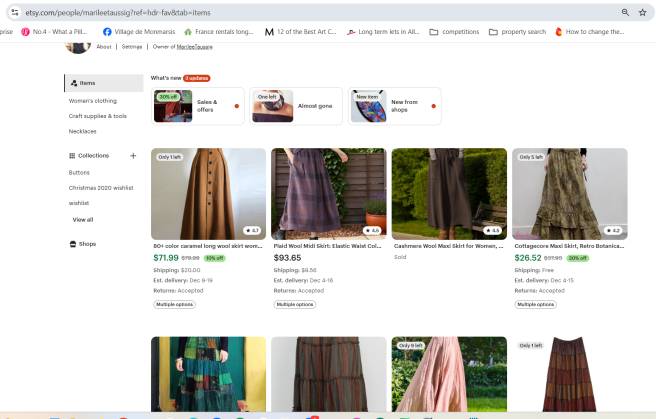Open the Sales & offers update card
Viewport: 656px width, 419px height.
(197, 105)
